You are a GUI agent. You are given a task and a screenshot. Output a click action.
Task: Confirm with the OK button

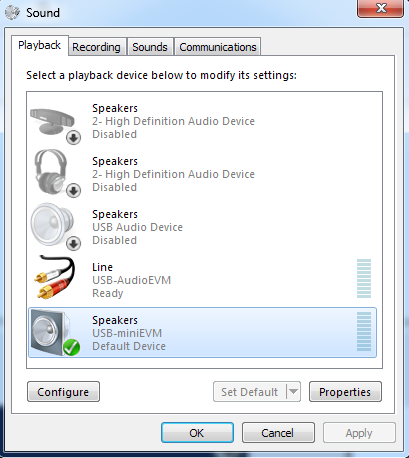tap(197, 433)
